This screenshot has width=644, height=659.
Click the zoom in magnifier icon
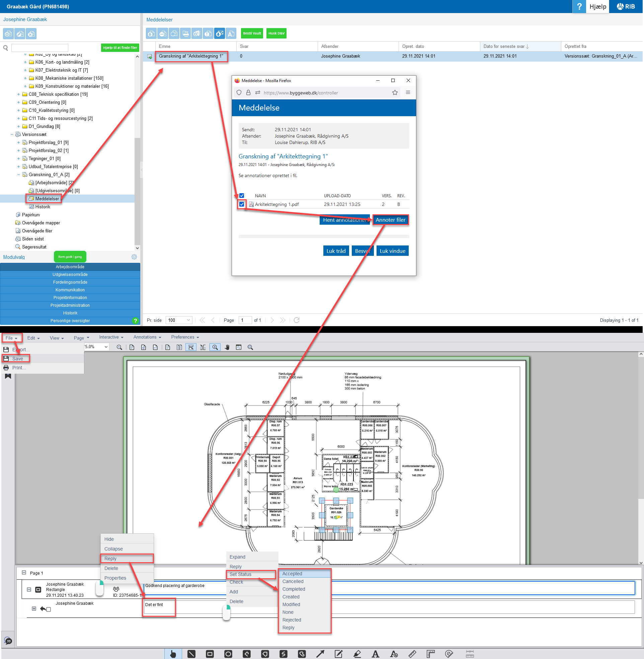click(x=119, y=347)
